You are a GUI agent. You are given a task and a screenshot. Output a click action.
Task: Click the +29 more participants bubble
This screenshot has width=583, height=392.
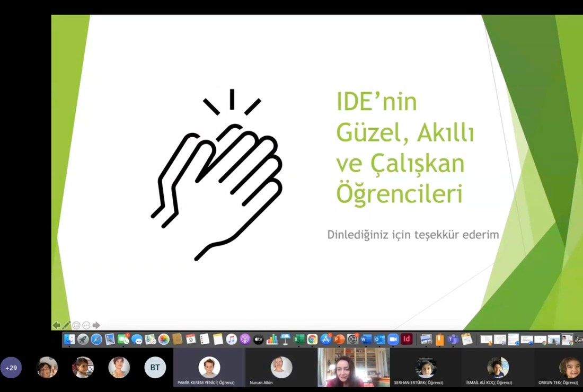coord(11,368)
